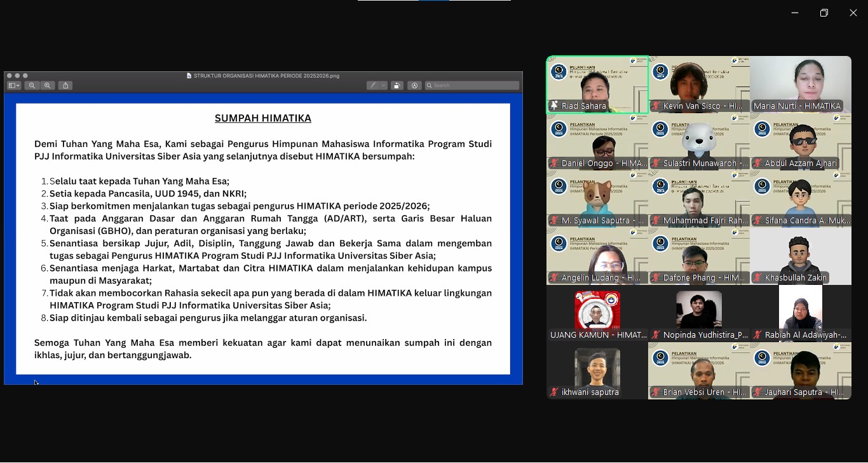Click the Search field in Preview
Viewport: 868px width, 463px height.
click(473, 85)
